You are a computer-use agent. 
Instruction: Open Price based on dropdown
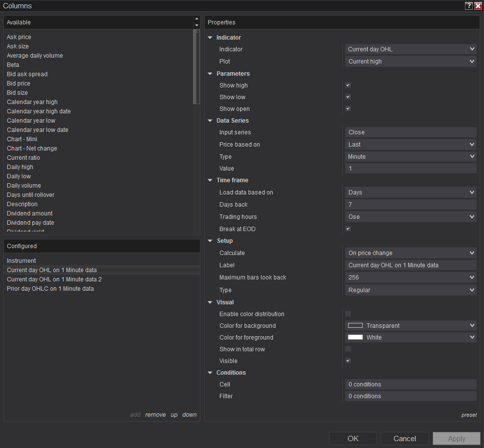(x=411, y=145)
